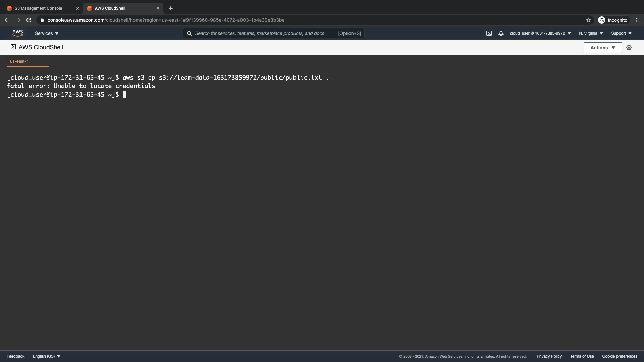The height and width of the screenshot is (362, 644).
Task: Go back to the previous page
Action: pos(7,20)
